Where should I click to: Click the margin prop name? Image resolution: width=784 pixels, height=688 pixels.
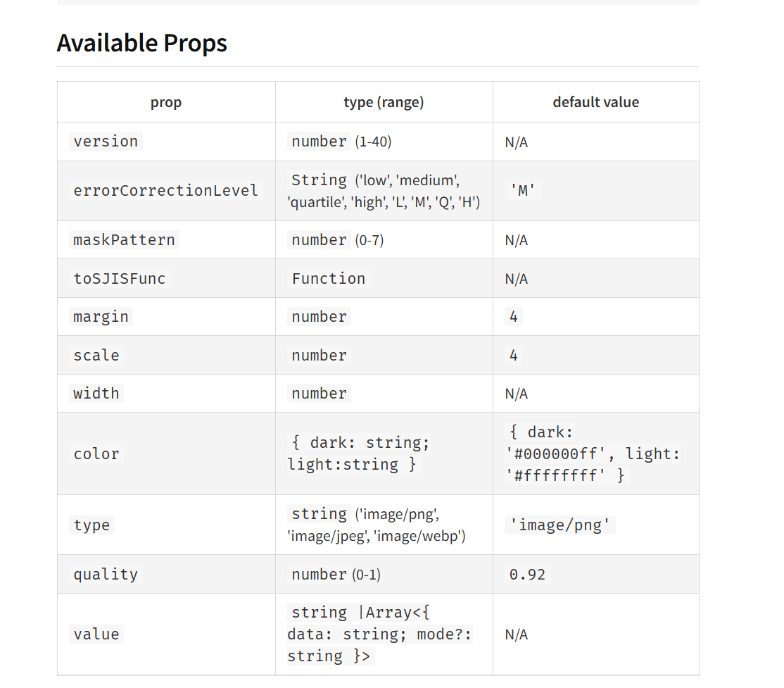101,317
